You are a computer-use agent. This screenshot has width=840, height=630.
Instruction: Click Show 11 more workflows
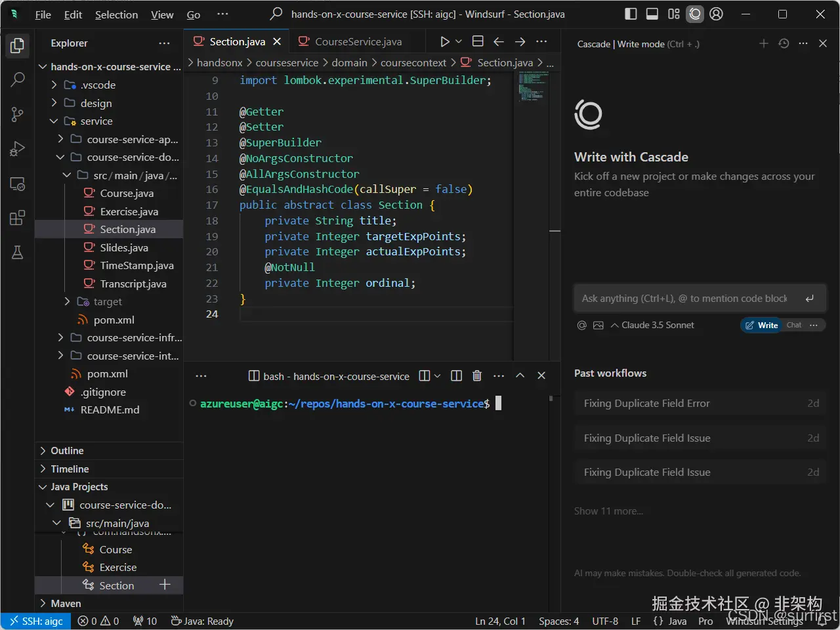point(608,511)
